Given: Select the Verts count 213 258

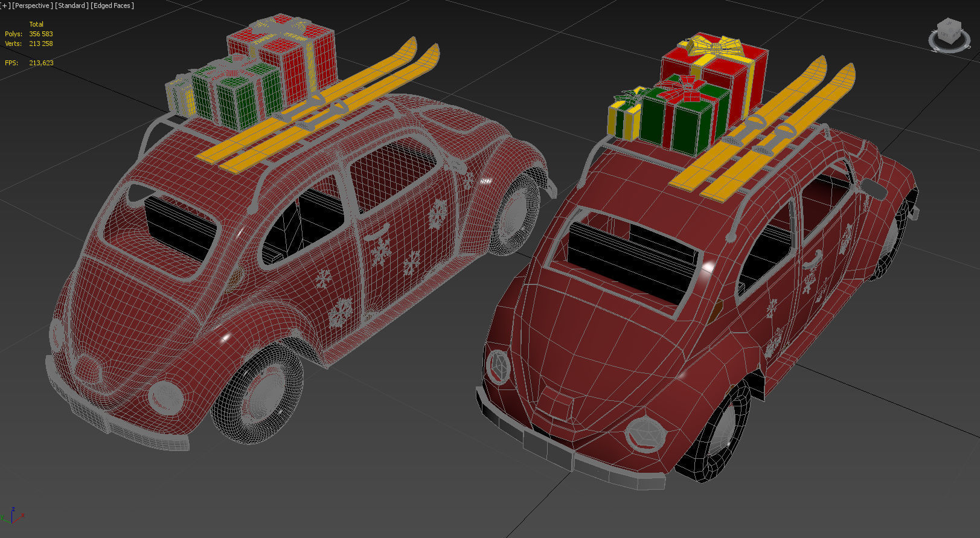Looking at the screenshot, I should [x=41, y=43].
